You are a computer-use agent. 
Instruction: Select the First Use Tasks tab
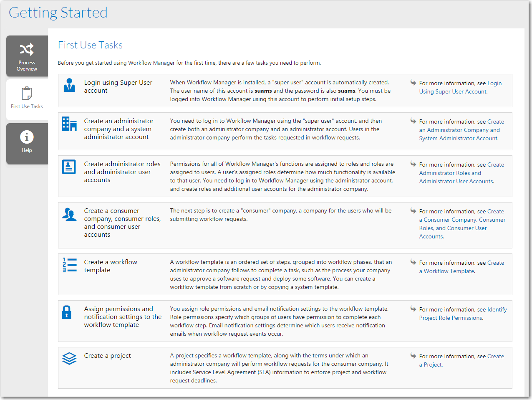click(x=27, y=100)
